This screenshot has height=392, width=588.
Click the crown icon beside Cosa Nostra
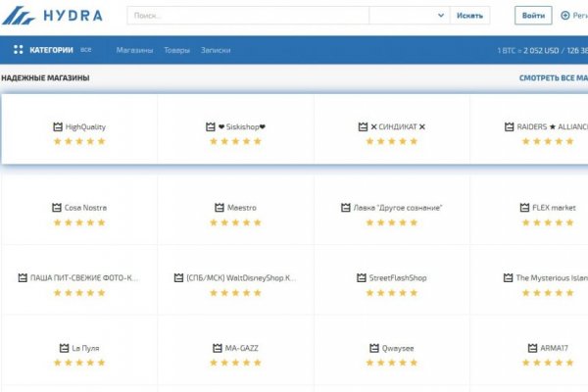pyautogui.click(x=56, y=208)
